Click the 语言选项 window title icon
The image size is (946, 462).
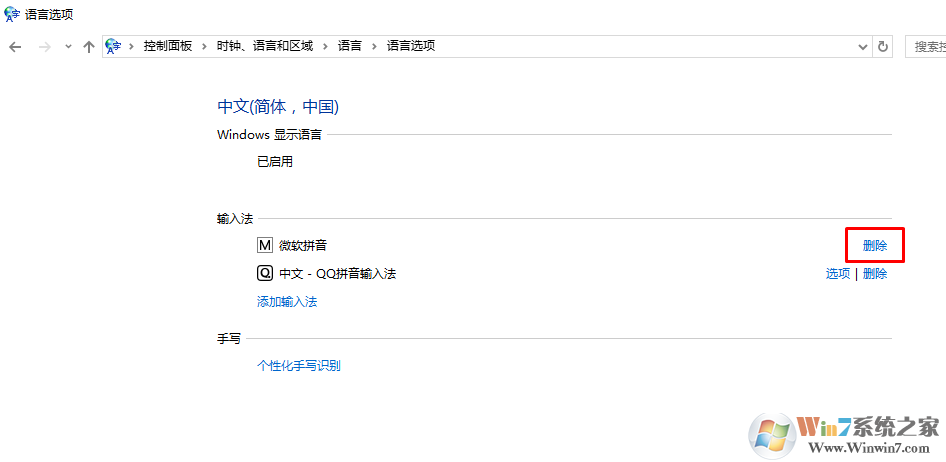point(12,14)
